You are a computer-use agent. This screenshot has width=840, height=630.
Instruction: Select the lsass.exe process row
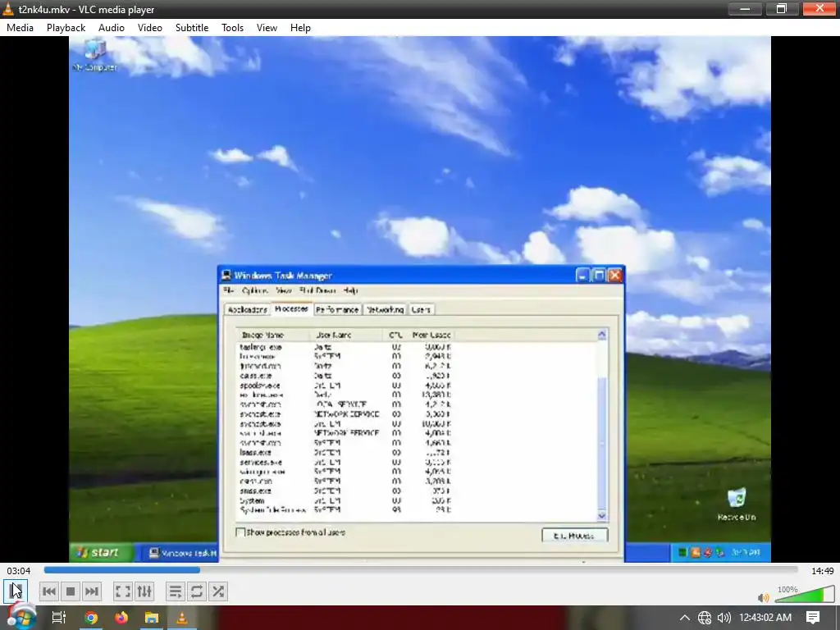pos(345,452)
